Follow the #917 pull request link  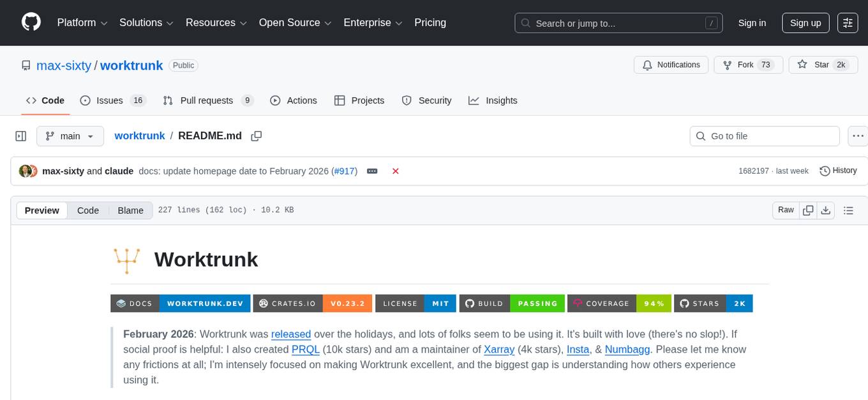[x=344, y=171]
